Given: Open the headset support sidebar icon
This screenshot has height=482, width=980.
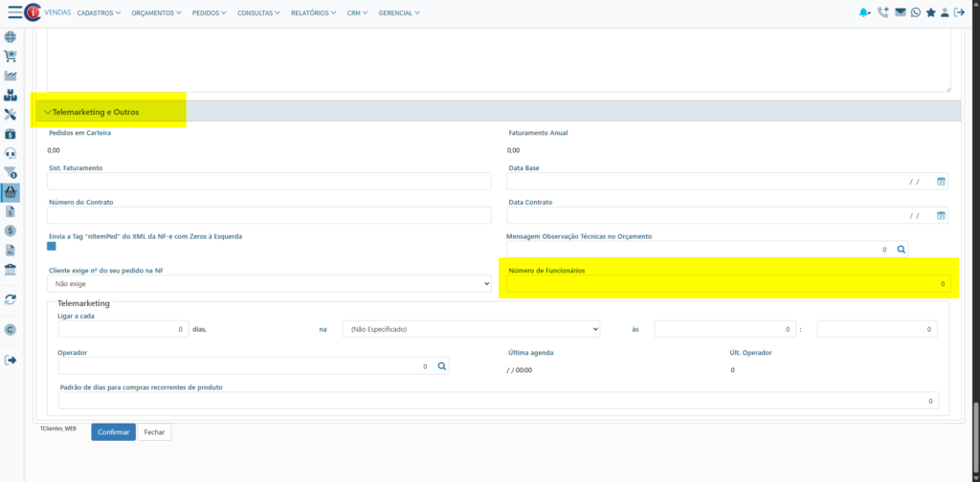Looking at the screenshot, I should coord(10,153).
